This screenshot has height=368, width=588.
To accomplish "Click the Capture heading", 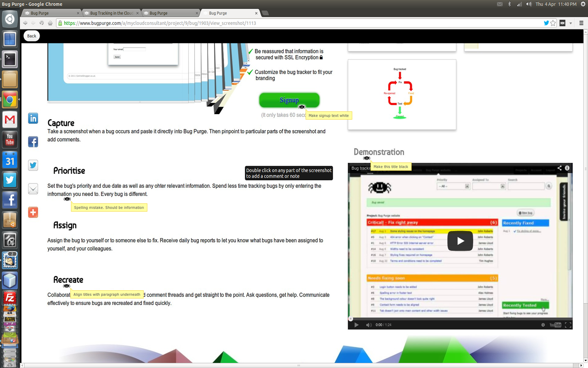I will (x=61, y=123).
